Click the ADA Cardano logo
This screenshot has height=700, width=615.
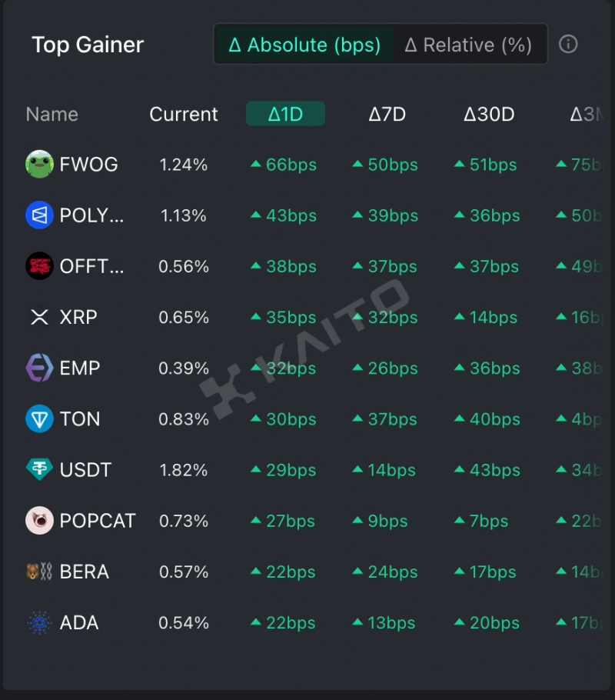(39, 623)
